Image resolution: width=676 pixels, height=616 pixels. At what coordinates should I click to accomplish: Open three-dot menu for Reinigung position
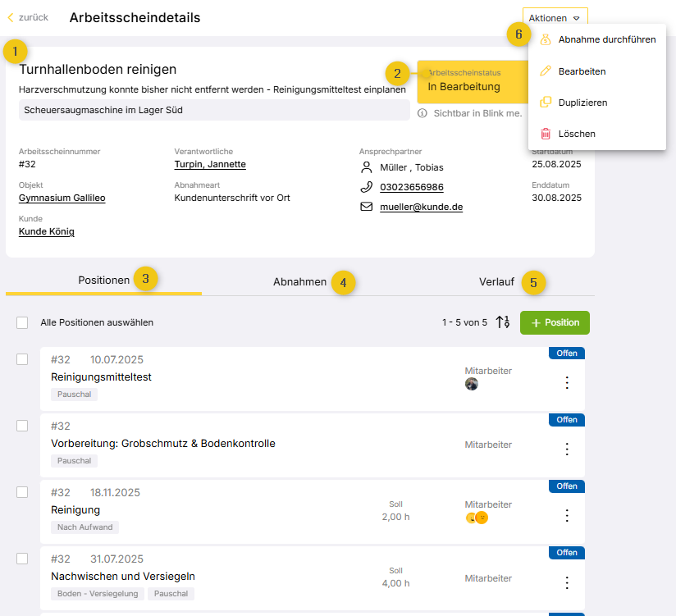click(x=566, y=515)
